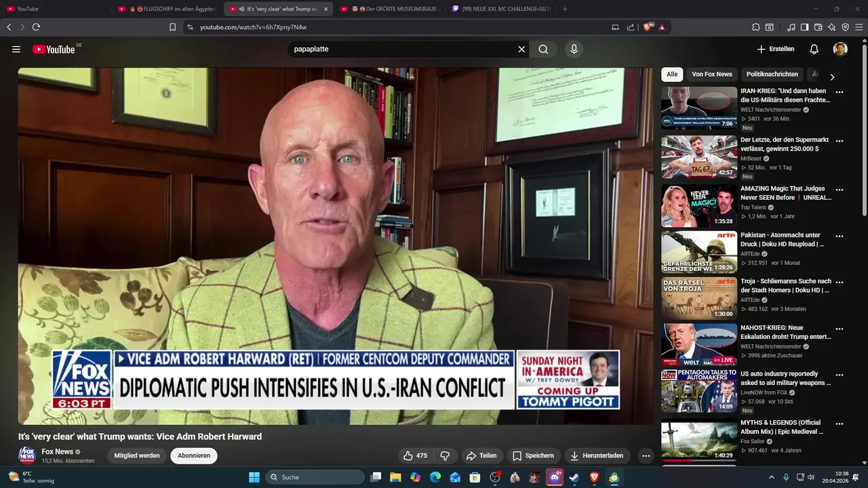This screenshot has height=488, width=868.
Task: Open Discord from the taskbar
Action: pos(555,477)
